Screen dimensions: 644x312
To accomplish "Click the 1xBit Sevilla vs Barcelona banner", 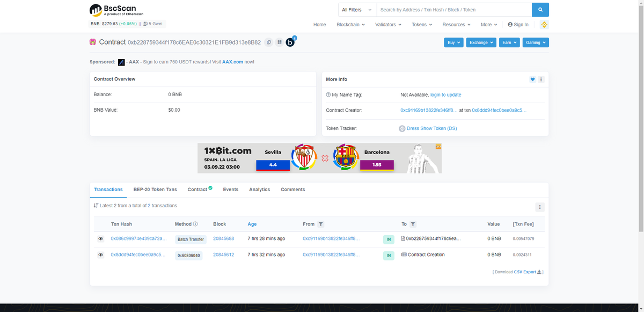I will [x=319, y=158].
